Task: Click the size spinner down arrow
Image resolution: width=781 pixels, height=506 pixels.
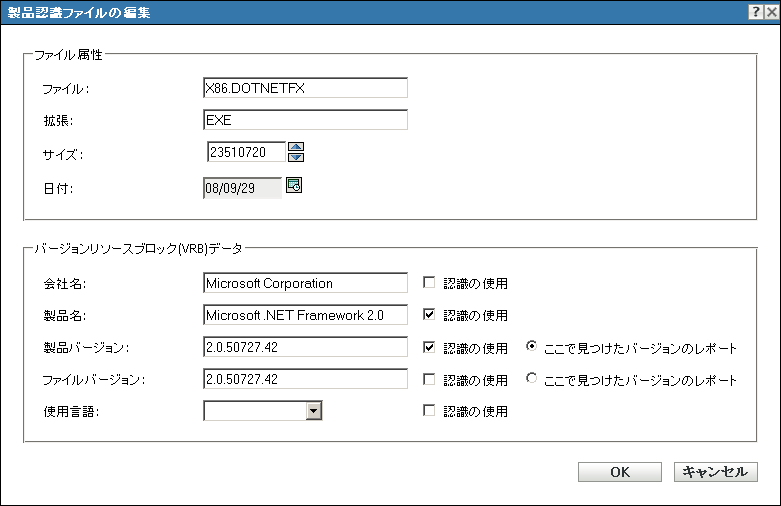Action: coord(296,157)
